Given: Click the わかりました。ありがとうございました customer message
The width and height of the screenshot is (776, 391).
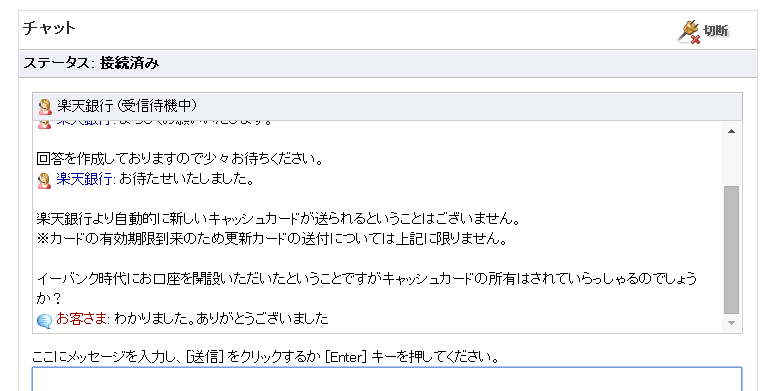Looking at the screenshot, I should (x=221, y=318).
